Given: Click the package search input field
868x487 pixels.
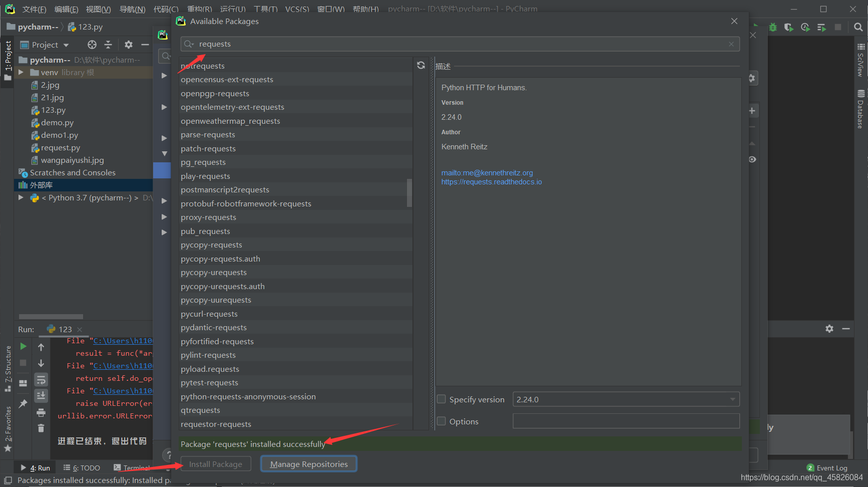Looking at the screenshot, I should [460, 44].
